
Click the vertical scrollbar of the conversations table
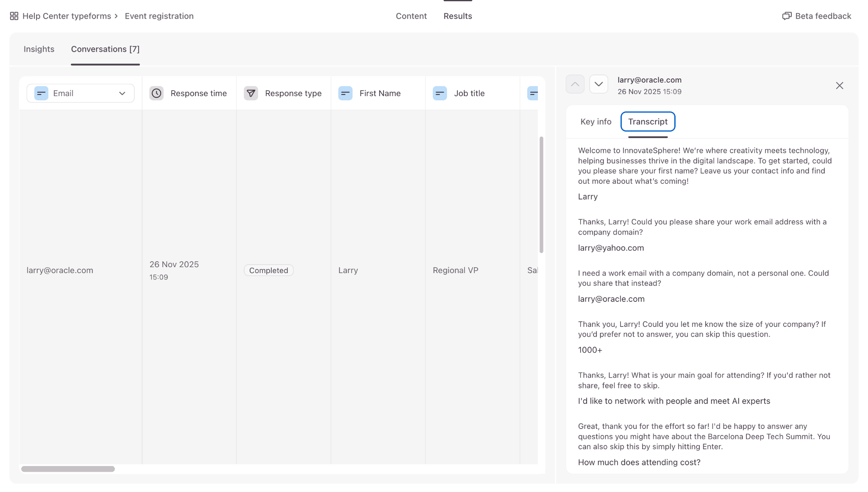point(541,195)
